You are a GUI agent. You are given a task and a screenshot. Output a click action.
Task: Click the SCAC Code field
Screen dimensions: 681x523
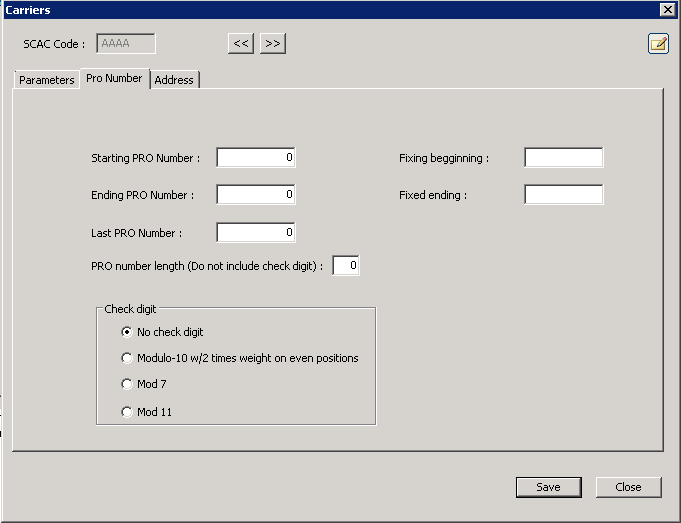(126, 43)
